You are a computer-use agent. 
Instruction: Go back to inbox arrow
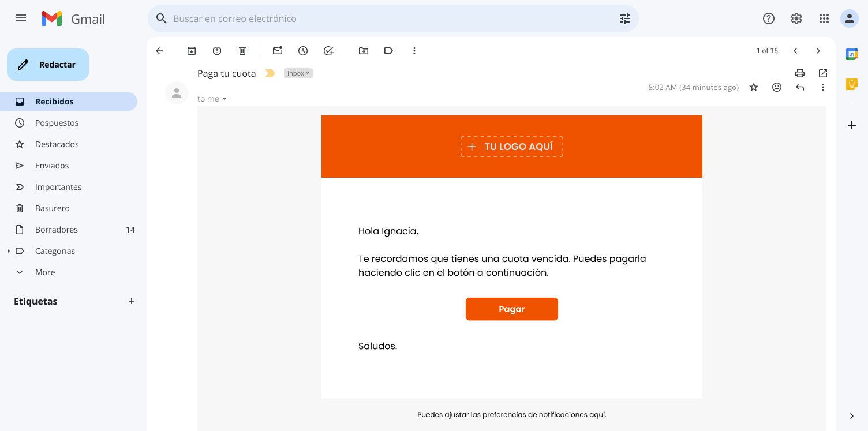click(x=160, y=51)
